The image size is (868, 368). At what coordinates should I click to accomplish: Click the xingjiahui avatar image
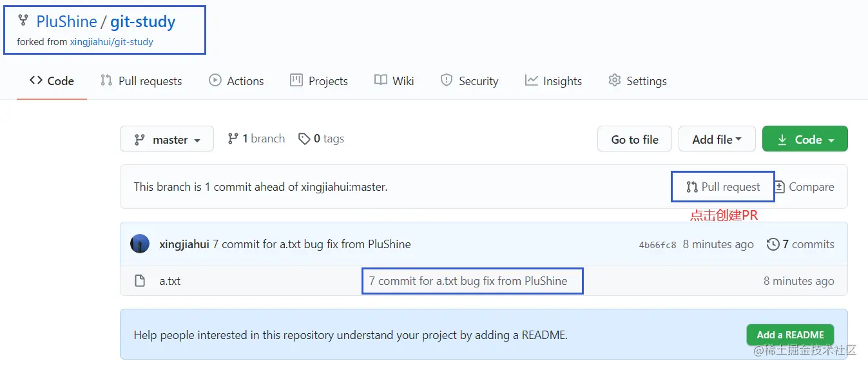(x=140, y=244)
